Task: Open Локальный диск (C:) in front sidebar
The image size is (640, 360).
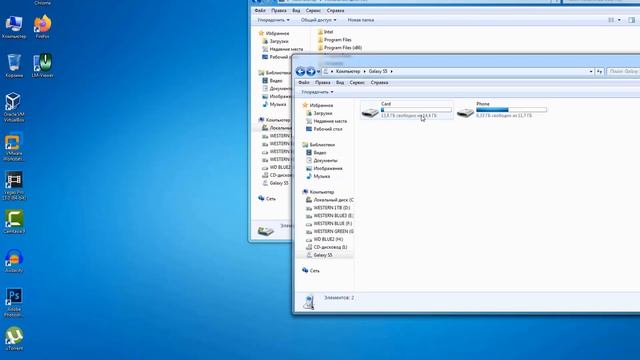Action: click(333, 200)
